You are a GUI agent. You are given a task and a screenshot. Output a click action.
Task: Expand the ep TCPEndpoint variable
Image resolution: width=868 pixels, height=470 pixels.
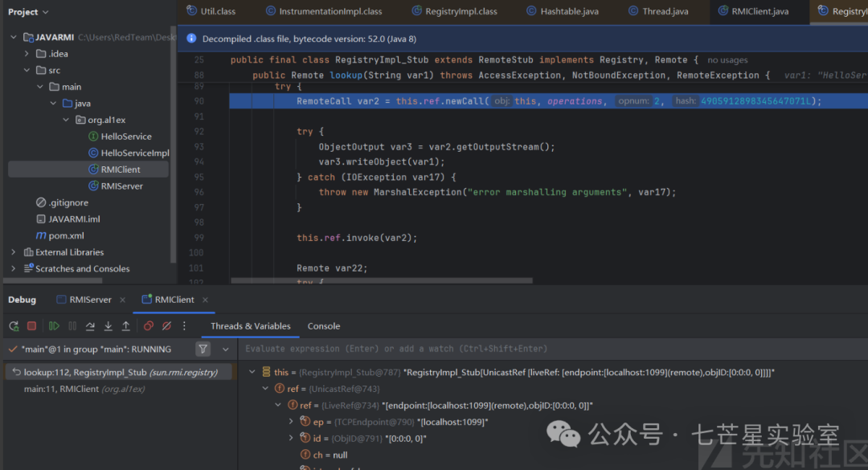tap(292, 422)
